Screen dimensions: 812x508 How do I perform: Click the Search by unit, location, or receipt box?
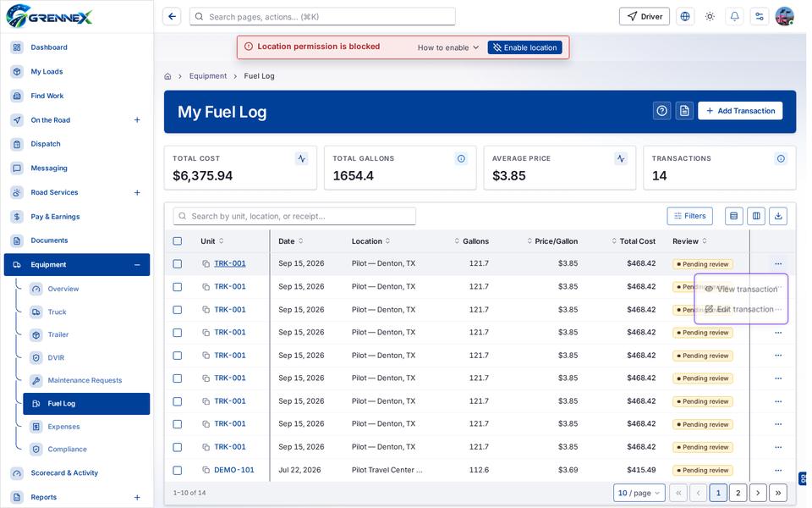(x=294, y=216)
